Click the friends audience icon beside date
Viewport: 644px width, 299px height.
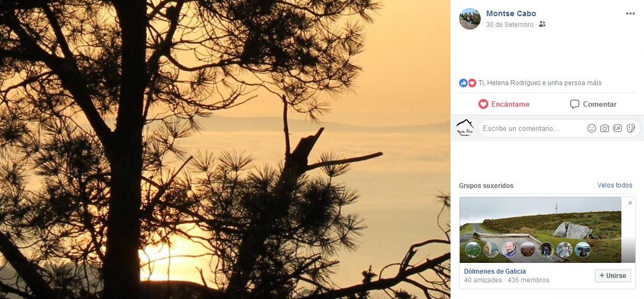542,24
